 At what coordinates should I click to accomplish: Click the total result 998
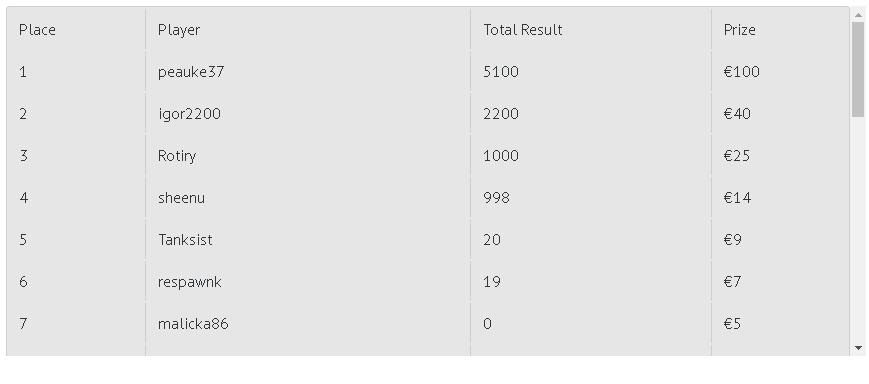(497, 198)
